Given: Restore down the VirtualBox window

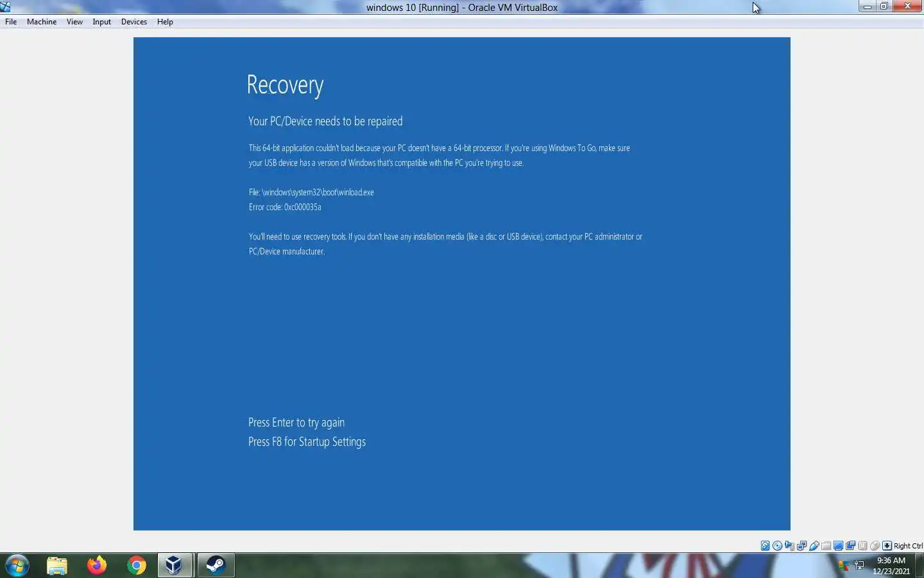Looking at the screenshot, I should coord(884,6).
